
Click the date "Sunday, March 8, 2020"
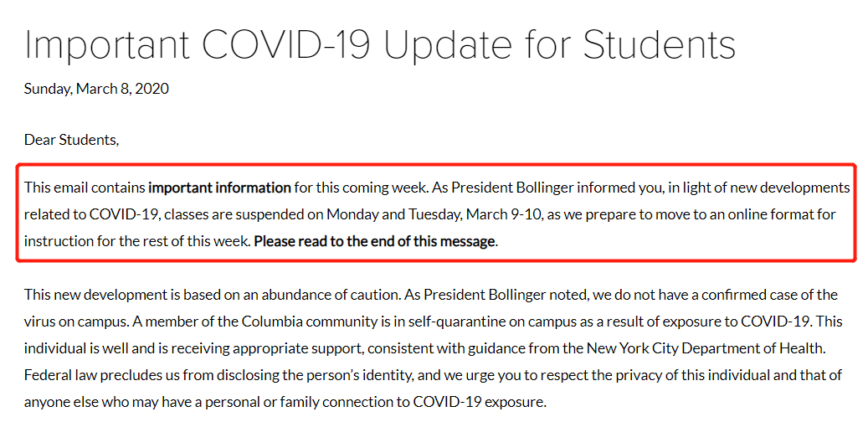96,88
